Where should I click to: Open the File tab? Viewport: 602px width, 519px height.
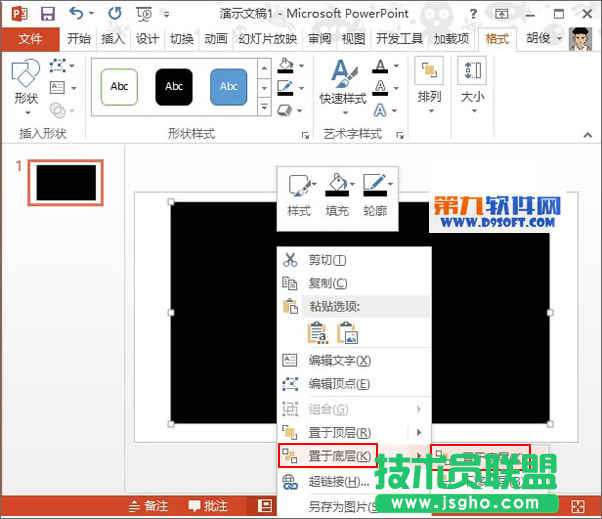tap(30, 39)
